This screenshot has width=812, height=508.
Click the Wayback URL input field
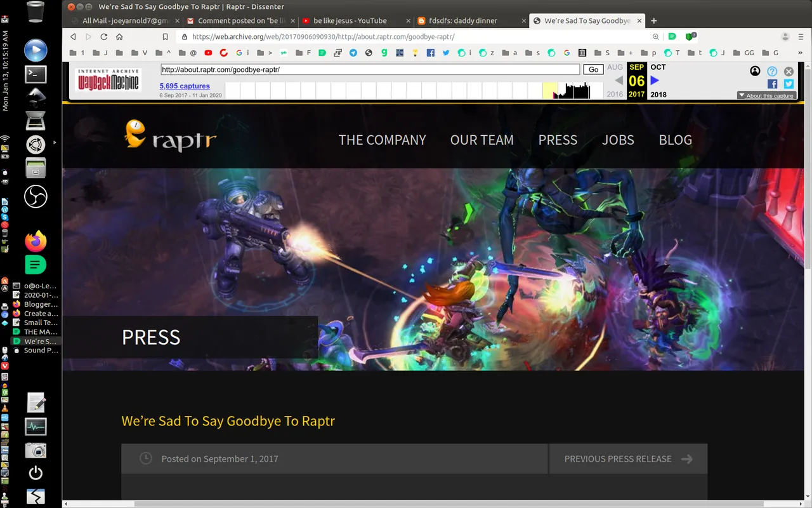point(370,70)
